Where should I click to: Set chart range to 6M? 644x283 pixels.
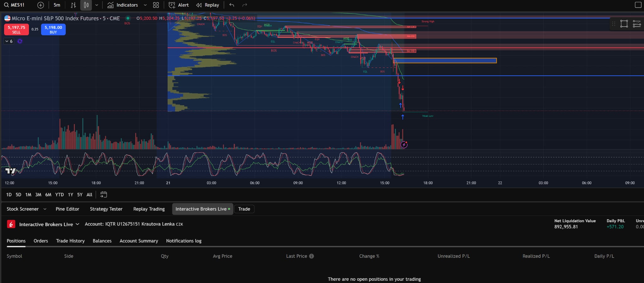48,195
